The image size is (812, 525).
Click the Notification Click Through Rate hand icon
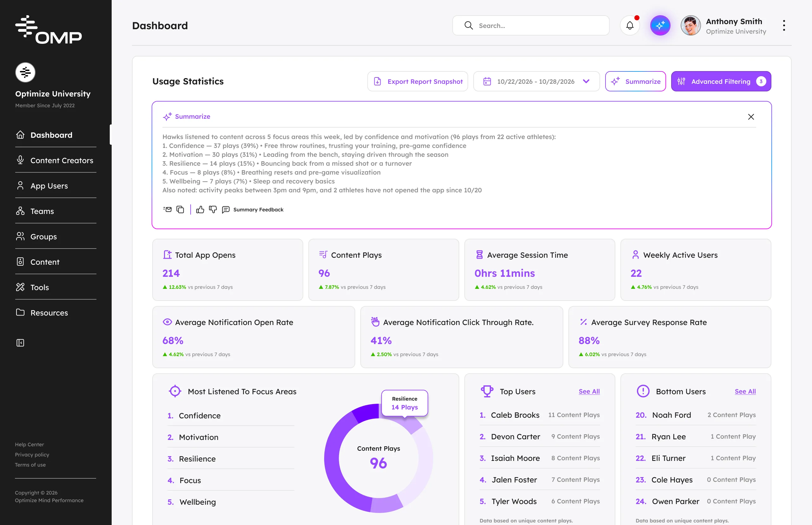pos(375,322)
